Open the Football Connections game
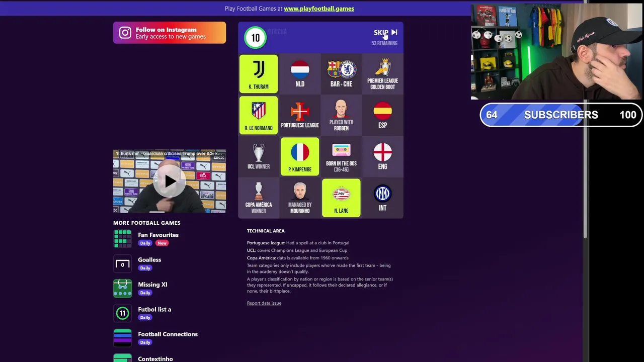 pos(168,334)
